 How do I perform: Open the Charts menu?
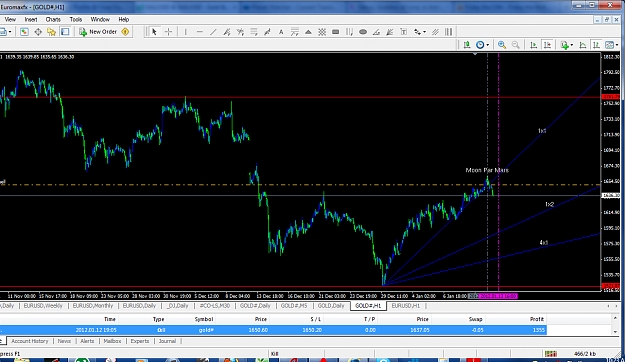53,19
